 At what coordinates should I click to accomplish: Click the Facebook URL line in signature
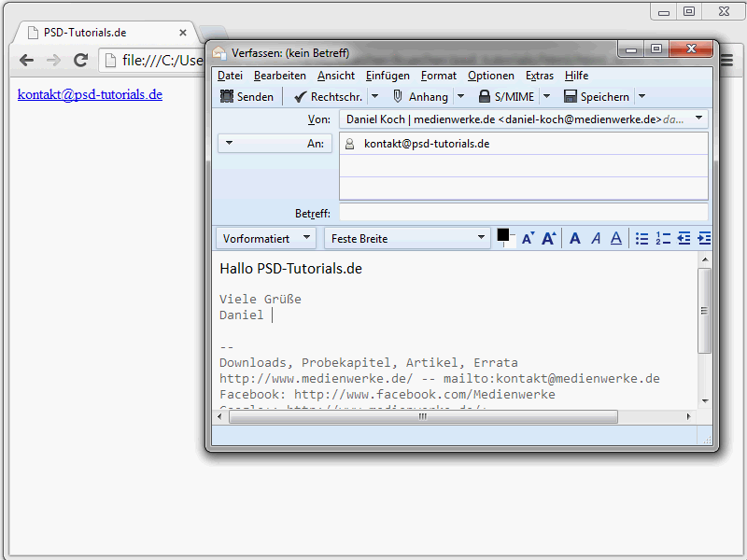[388, 394]
